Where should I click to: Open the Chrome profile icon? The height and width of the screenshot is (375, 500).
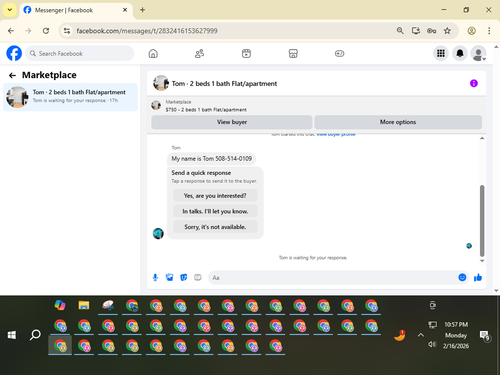pos(471,31)
